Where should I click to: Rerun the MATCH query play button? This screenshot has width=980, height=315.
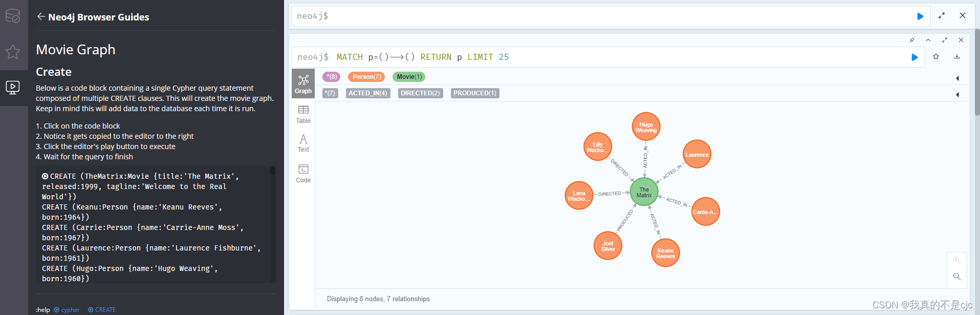point(914,57)
